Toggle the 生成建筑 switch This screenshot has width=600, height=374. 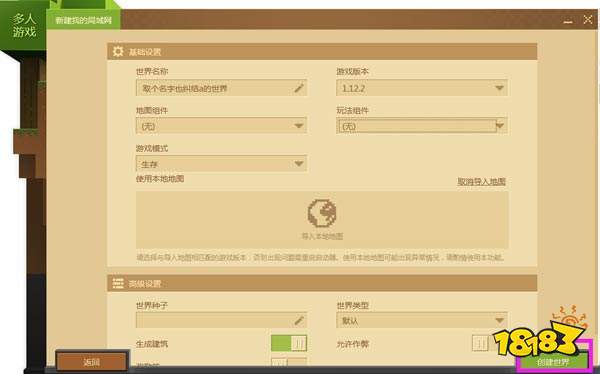[x=289, y=343]
